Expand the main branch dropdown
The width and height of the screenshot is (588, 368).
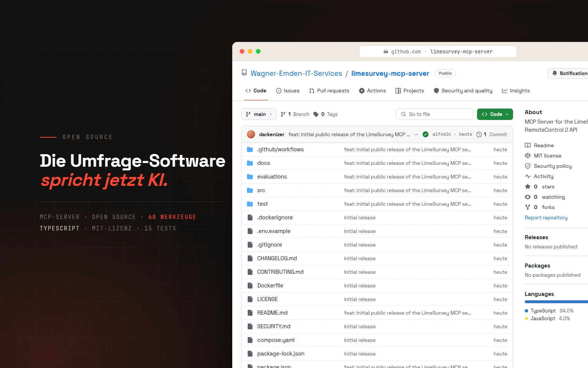[259, 114]
